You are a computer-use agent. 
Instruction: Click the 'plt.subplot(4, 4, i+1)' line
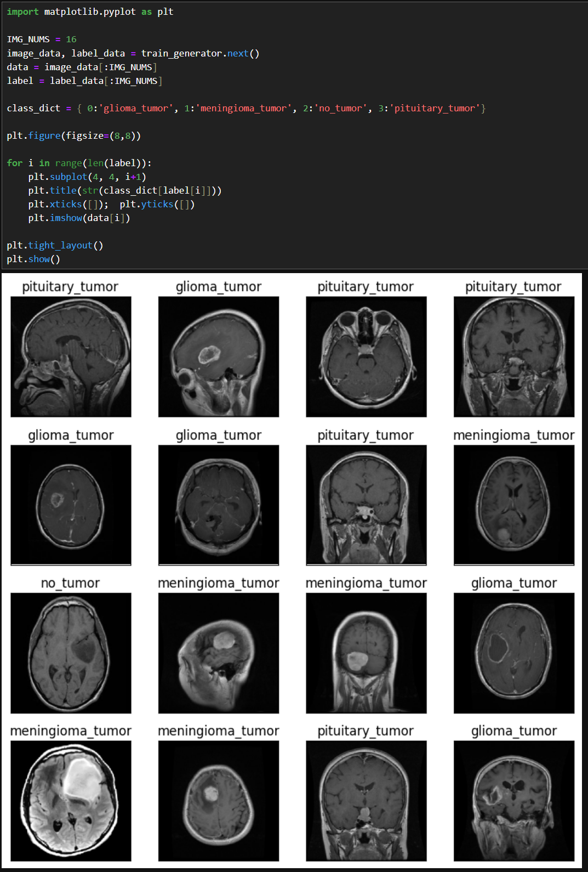[87, 177]
